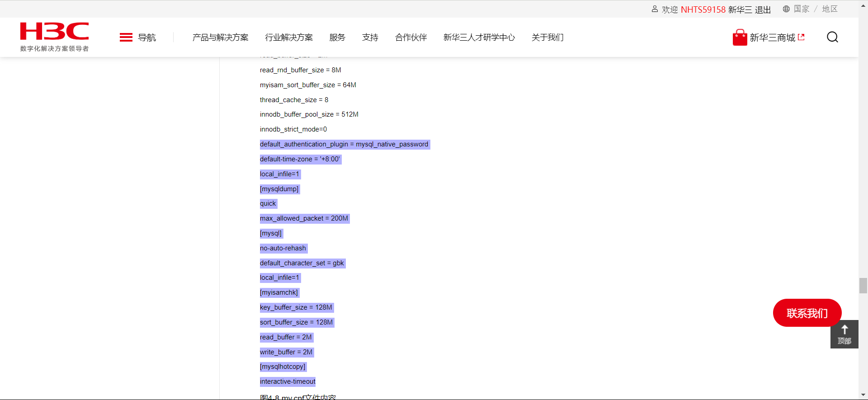Screen dimensions: 868x400
Task: Click text 'read_rnd_buffer_size = 8M'
Action: (x=300, y=70)
